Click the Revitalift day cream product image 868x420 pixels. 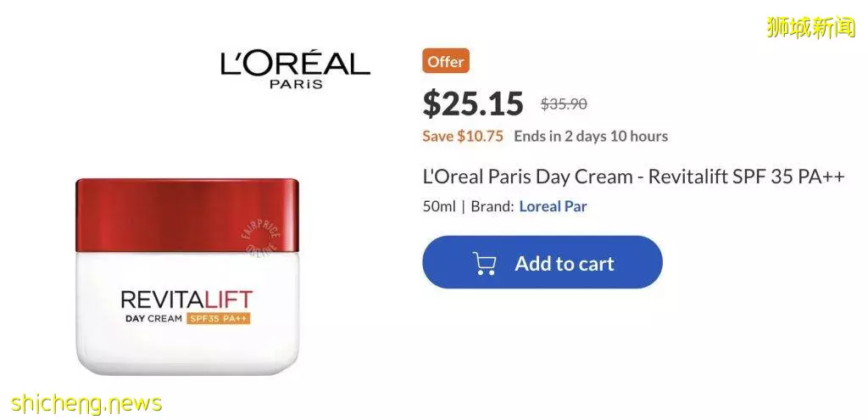(x=187, y=276)
